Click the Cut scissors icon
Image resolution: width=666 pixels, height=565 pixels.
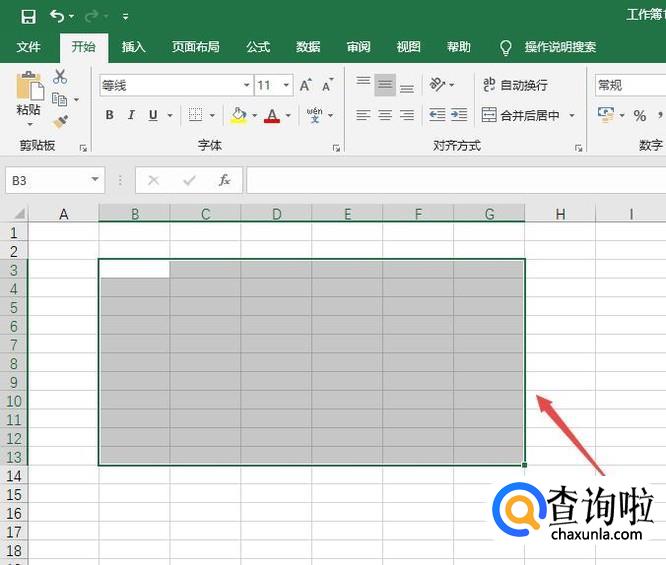(60, 77)
